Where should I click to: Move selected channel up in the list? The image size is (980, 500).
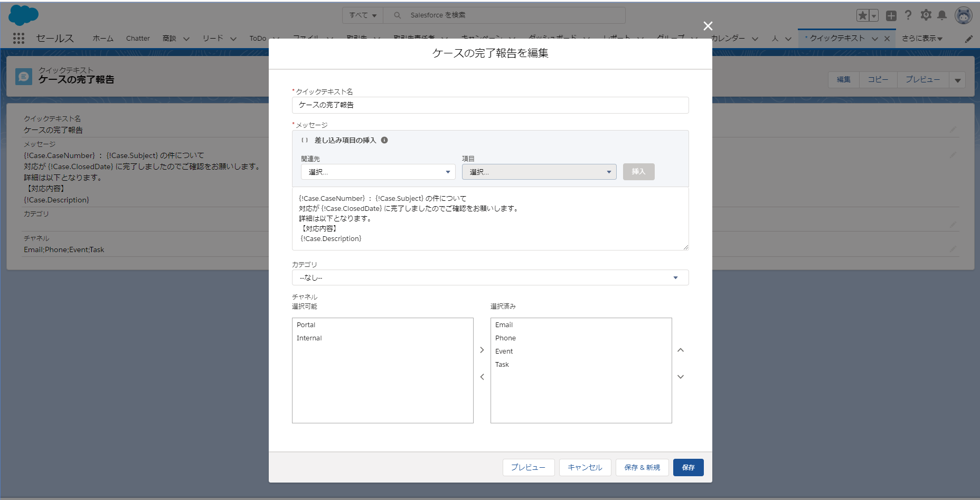coord(681,350)
